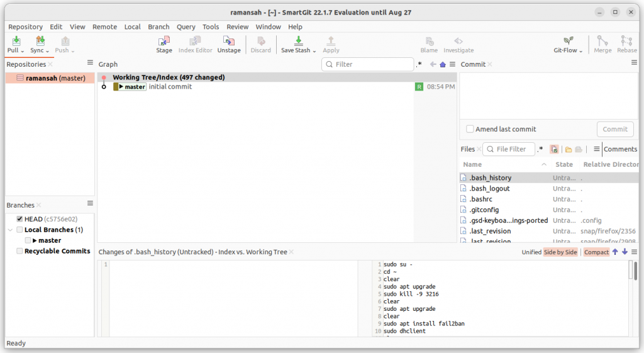Open the Push dropdown arrow

[73, 51]
